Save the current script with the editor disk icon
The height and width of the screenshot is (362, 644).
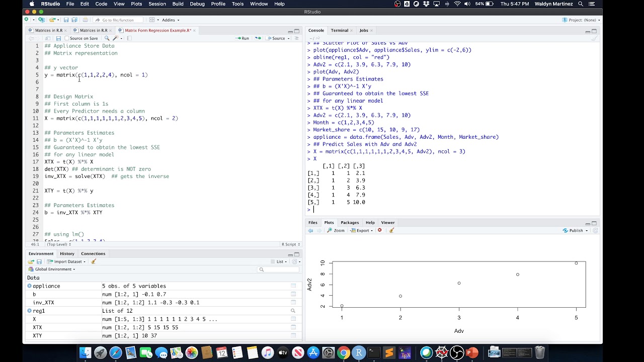tap(58, 38)
